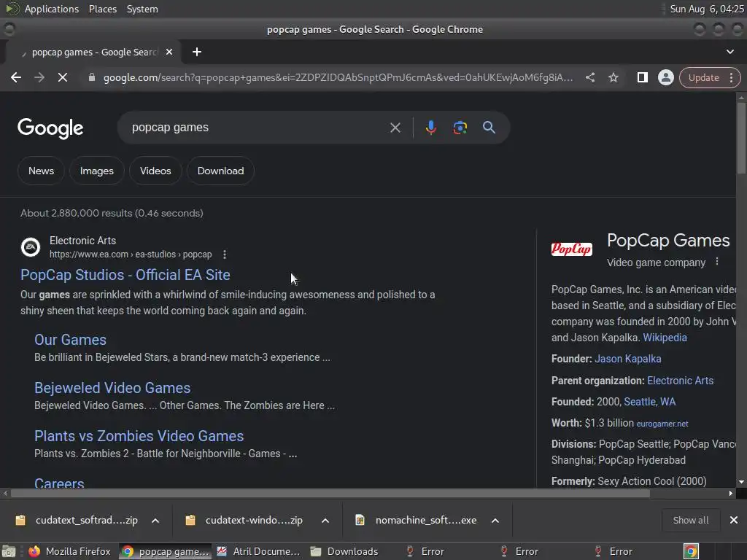Open the Wikipedia link
This screenshot has height=560, width=747.
coord(665,338)
